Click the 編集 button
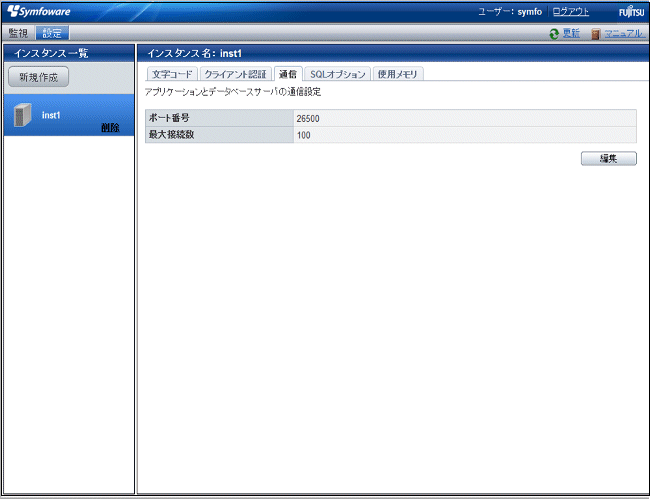This screenshot has height=499, width=654. [609, 159]
